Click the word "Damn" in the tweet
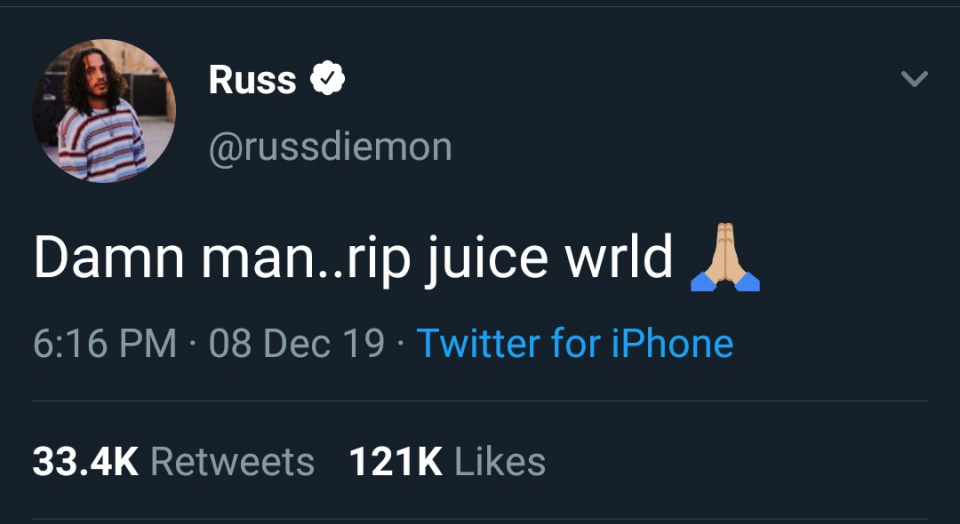Image resolution: width=960 pixels, height=524 pixels. pos(108,258)
